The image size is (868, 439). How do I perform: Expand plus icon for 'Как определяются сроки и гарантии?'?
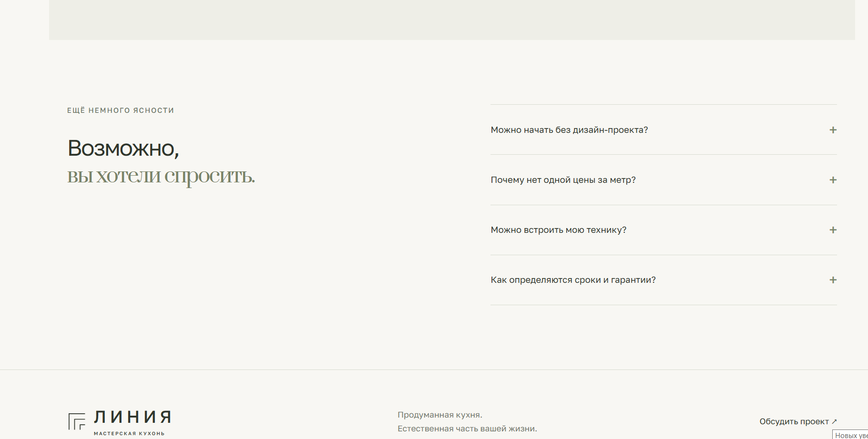click(x=833, y=280)
